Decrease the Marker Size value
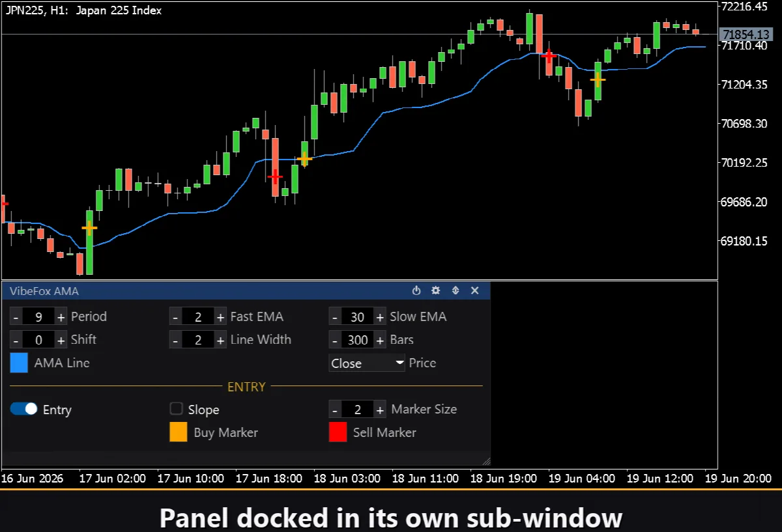The height and width of the screenshot is (532, 782). (335, 410)
